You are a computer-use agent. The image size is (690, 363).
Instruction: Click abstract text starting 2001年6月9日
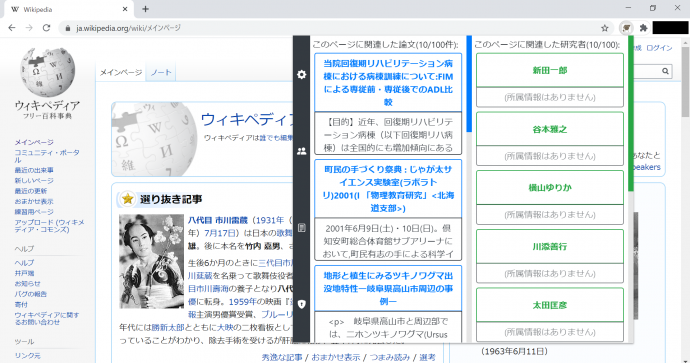pos(388,240)
